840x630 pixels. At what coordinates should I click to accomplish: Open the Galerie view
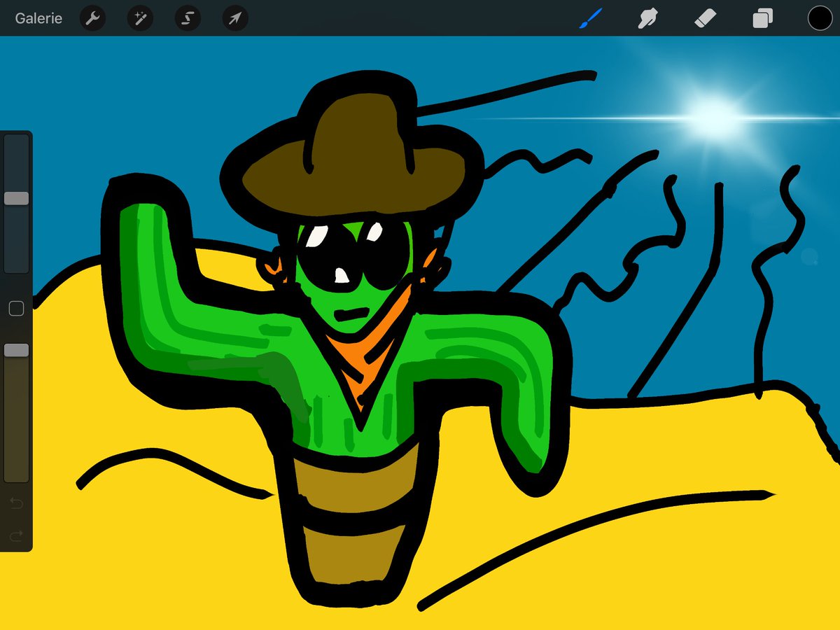coord(38,18)
